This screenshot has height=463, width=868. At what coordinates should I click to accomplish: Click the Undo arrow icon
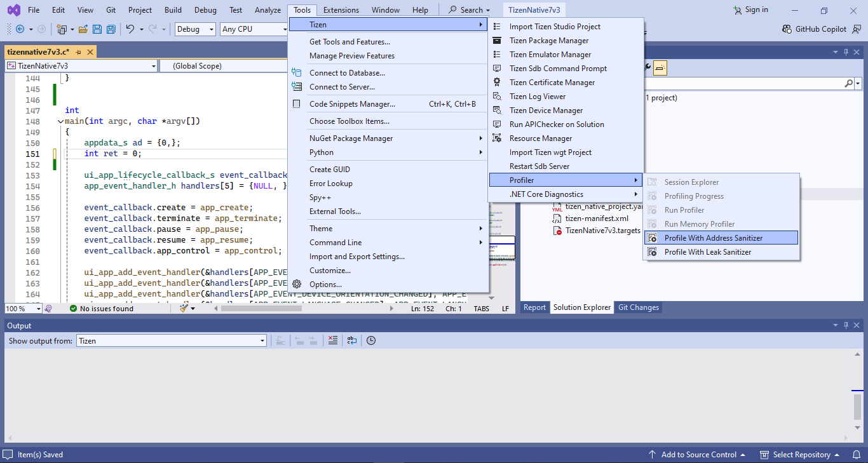(130, 29)
